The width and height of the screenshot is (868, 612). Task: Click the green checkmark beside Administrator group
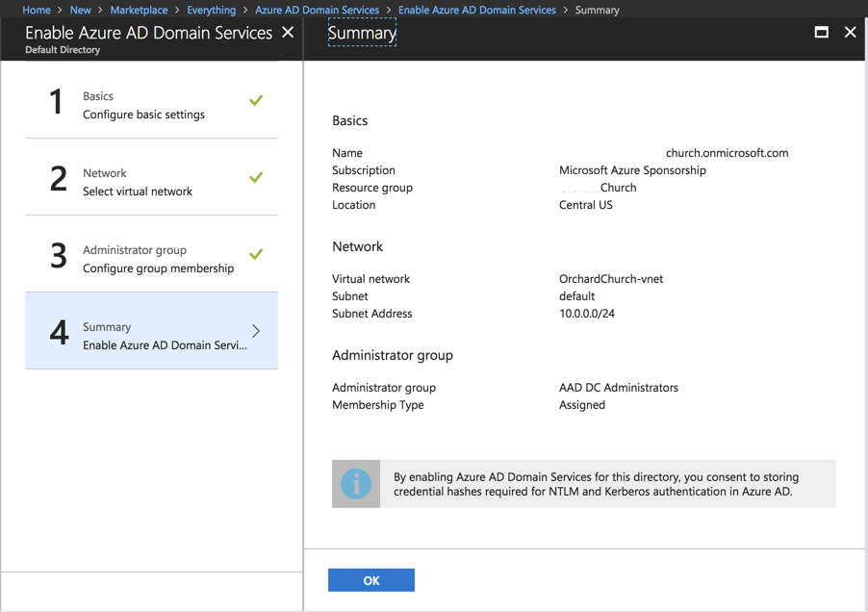pyautogui.click(x=256, y=255)
